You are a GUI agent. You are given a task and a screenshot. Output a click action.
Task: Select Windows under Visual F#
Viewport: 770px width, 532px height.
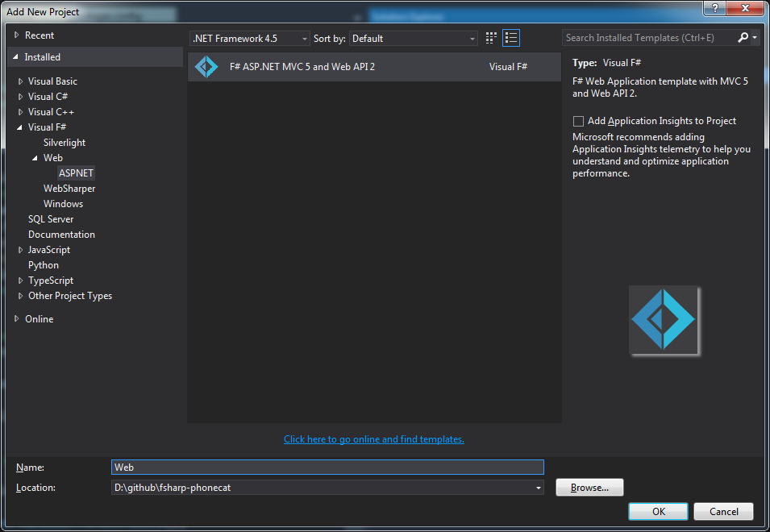click(x=64, y=204)
